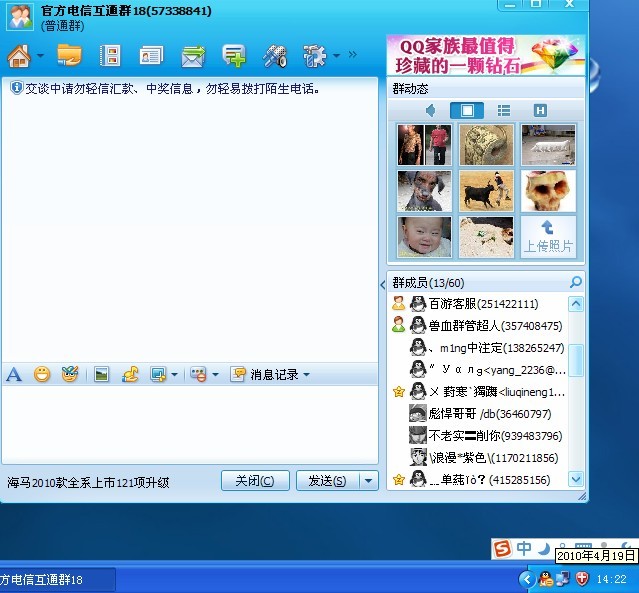This screenshot has width=639, height=593.
Task: Open the group H tab in 群动态
Action: (x=540, y=110)
